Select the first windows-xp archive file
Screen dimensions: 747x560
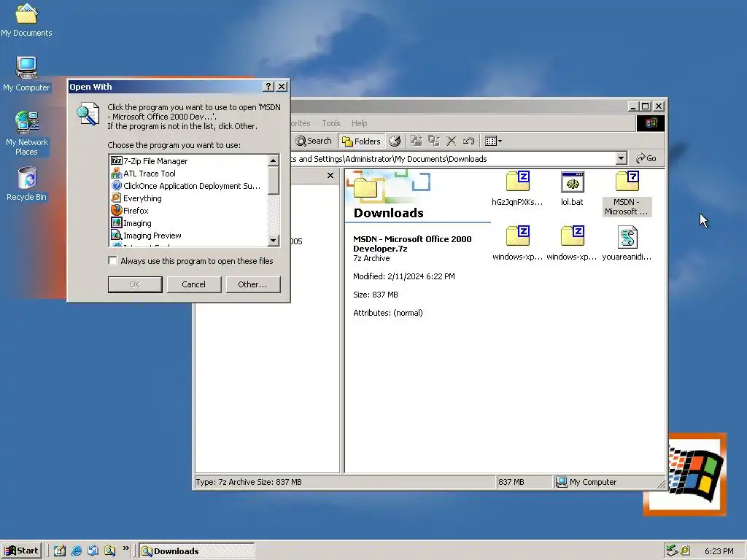(x=517, y=244)
